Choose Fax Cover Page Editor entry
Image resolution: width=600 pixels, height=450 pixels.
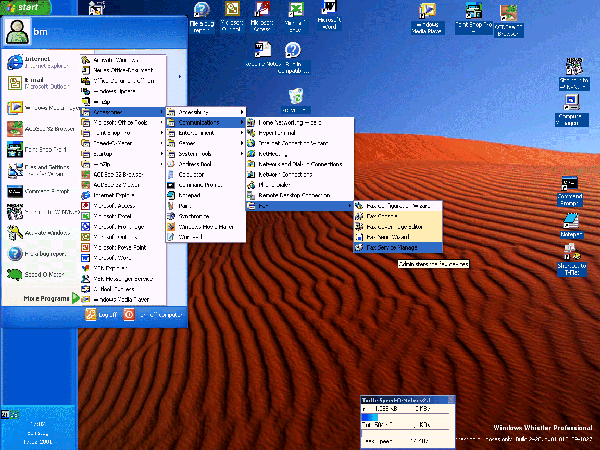398,227
